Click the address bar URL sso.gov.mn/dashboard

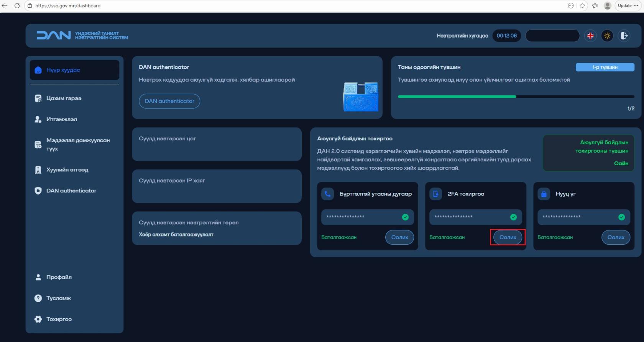(x=68, y=6)
